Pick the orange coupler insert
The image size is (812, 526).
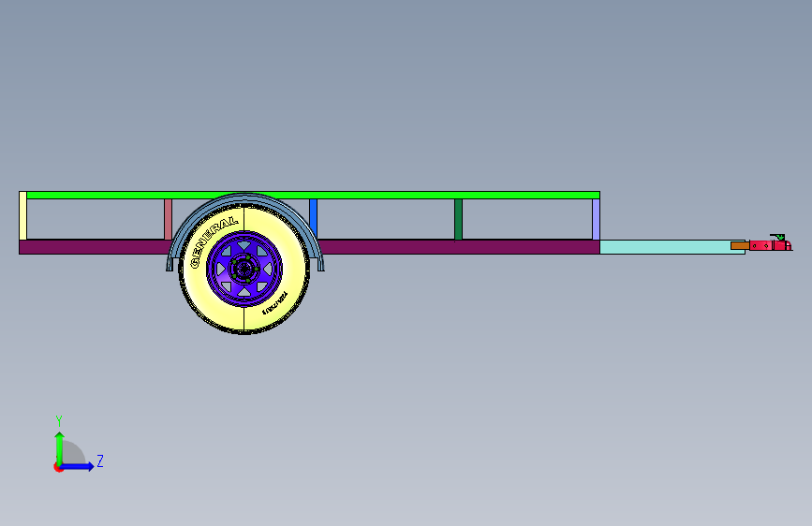click(740, 245)
